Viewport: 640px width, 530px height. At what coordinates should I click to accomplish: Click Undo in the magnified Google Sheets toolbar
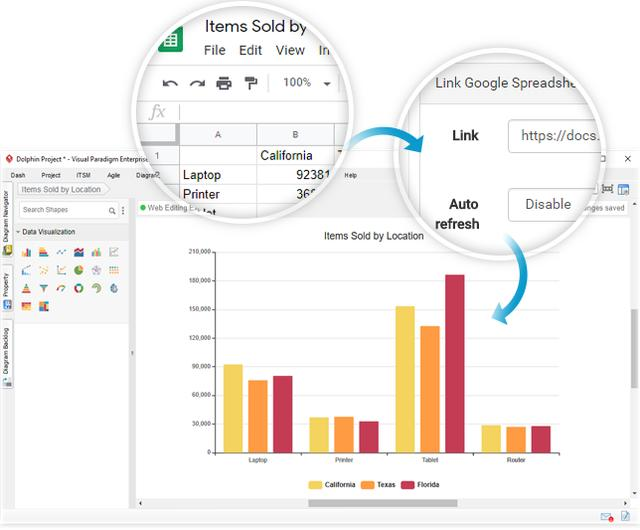[170, 83]
